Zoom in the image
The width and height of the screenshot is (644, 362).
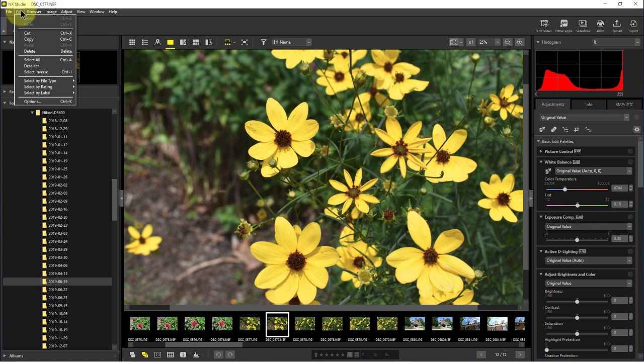520,42
